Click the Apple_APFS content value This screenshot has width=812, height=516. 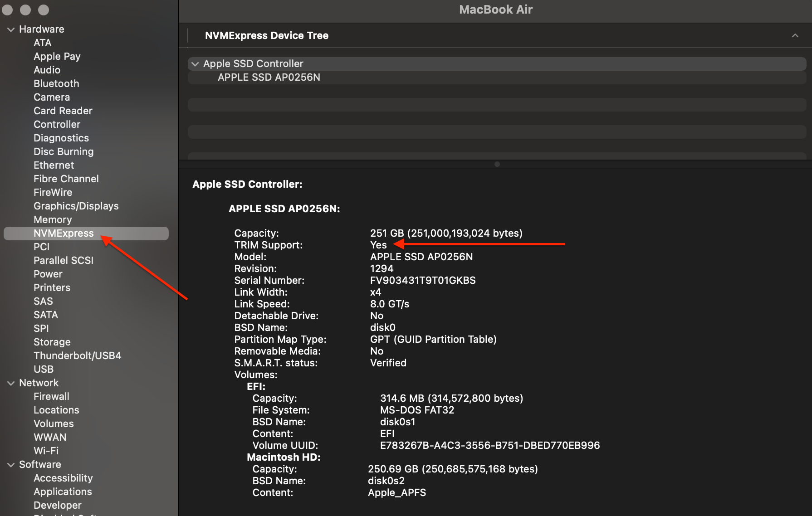[x=397, y=492]
